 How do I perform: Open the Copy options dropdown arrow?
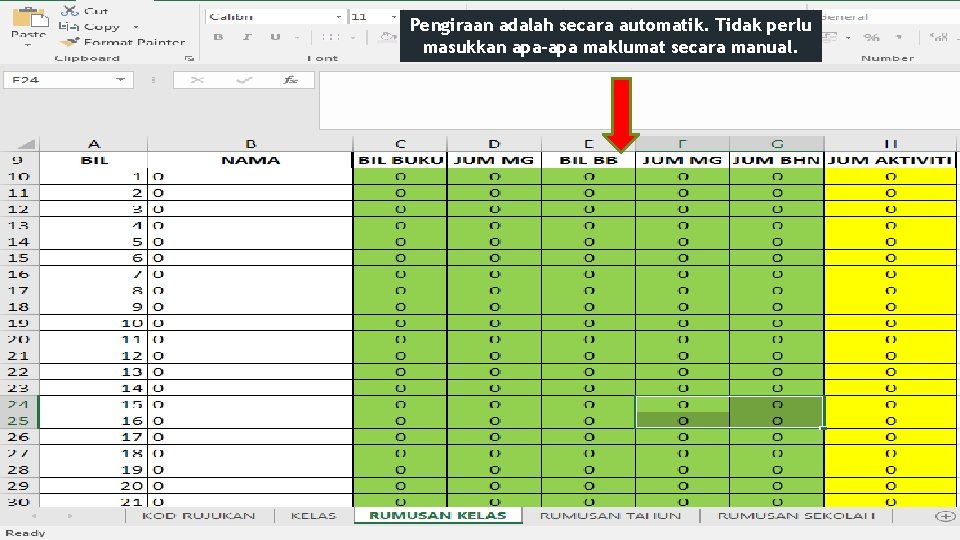click(x=136, y=27)
